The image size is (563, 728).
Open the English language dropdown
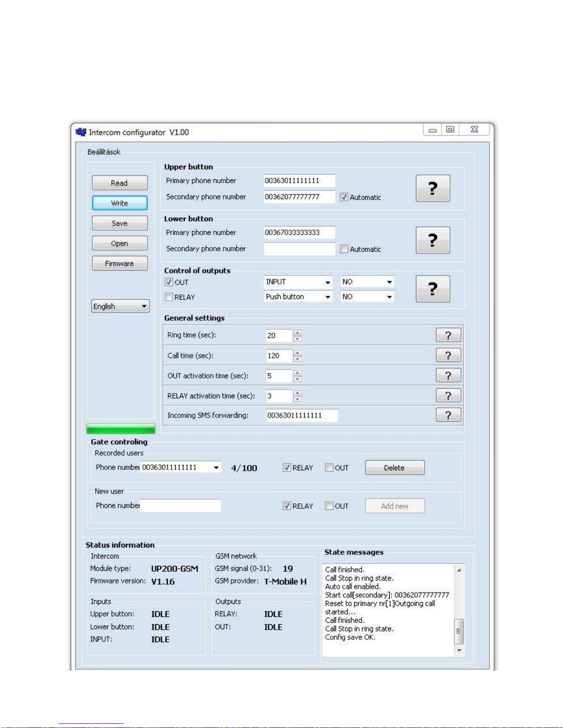coord(120,306)
